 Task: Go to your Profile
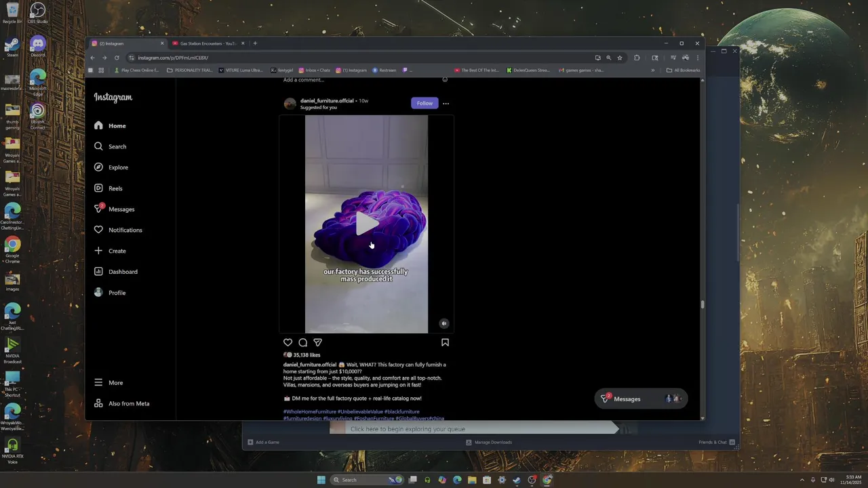pos(110,293)
